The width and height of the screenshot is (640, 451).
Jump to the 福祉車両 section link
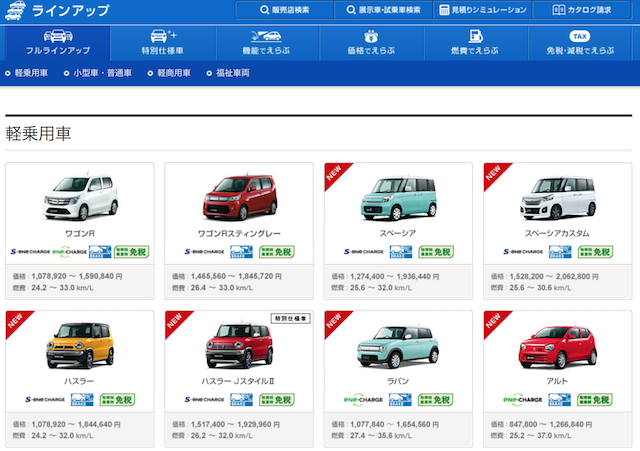click(x=228, y=73)
